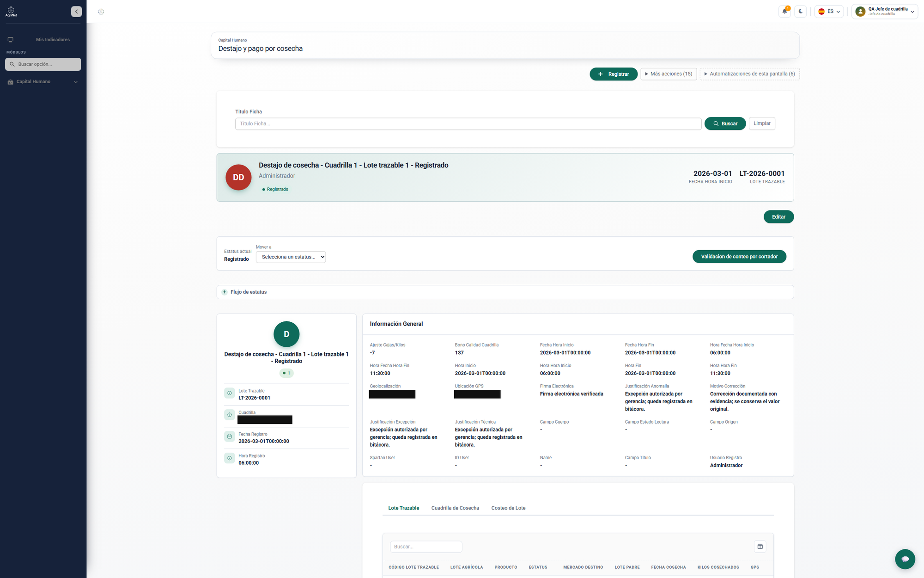Viewport: 924px width, 578px height.
Task: Collapse the sidebar with the arrow button
Action: point(76,12)
